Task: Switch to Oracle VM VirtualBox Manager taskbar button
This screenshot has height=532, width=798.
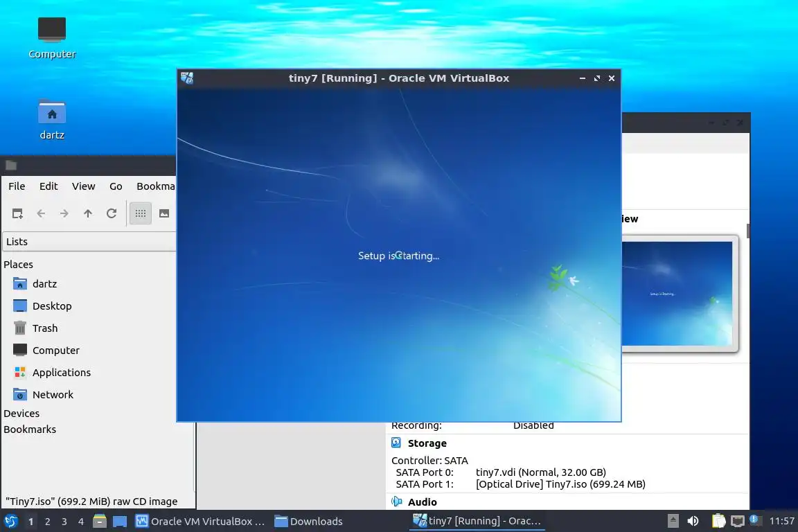Action: [x=200, y=522]
